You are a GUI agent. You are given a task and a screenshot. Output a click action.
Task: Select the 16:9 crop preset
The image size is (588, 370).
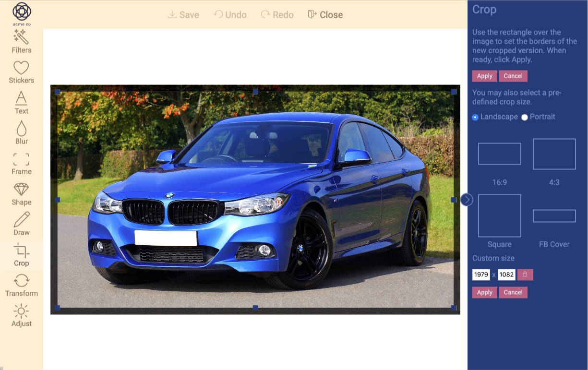click(499, 154)
